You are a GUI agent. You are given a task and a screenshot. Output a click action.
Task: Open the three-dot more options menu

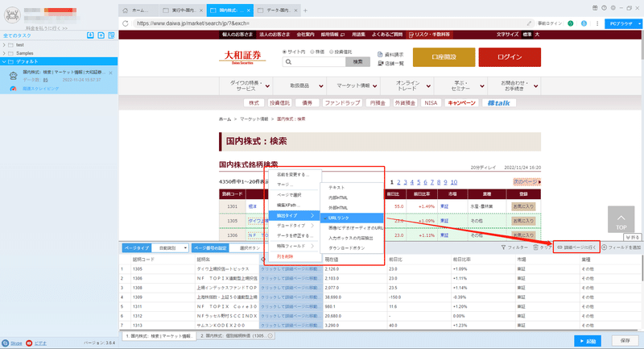tap(597, 23)
